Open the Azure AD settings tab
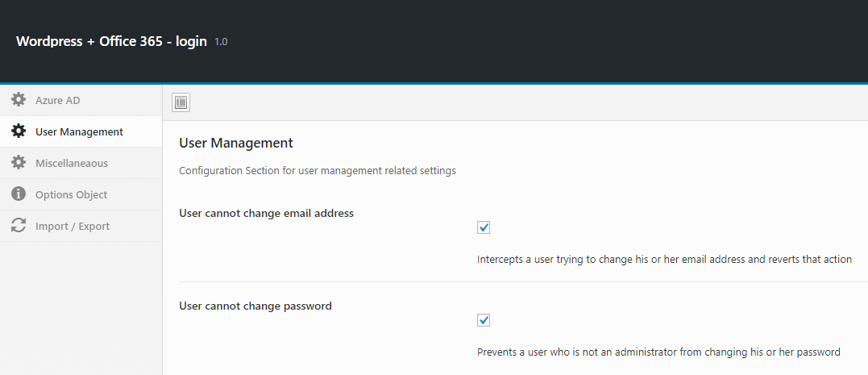The width and height of the screenshot is (868, 375). pyautogui.click(x=81, y=100)
